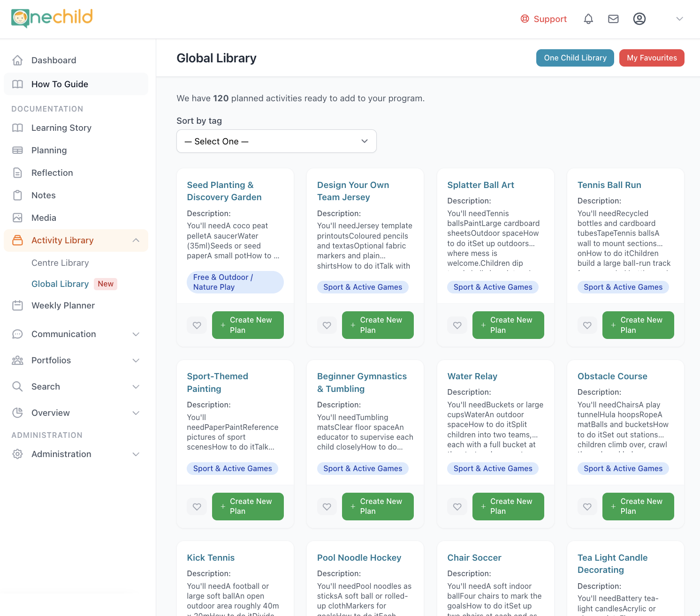The width and height of the screenshot is (700, 616).
Task: Favourite Water Relay with heart
Action: 457,506
